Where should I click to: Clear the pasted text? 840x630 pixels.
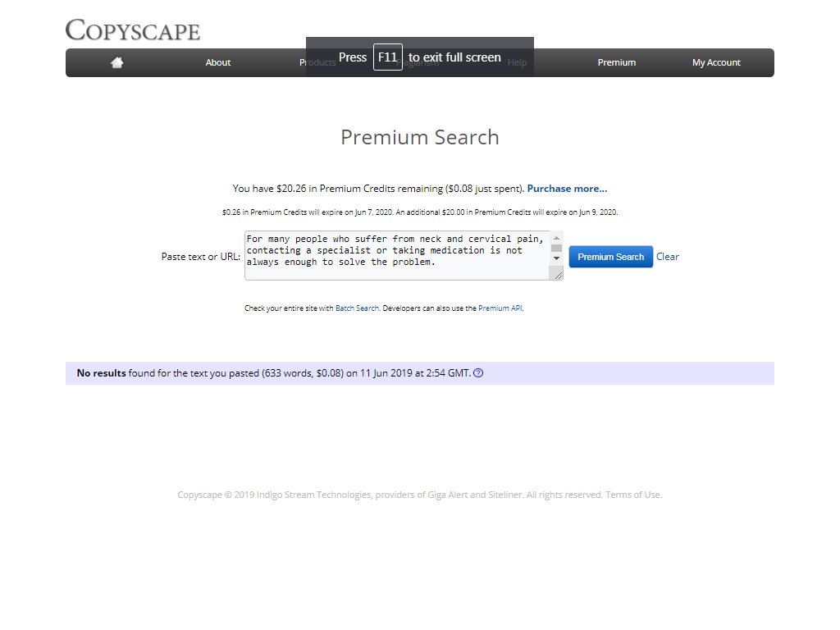[x=668, y=257]
